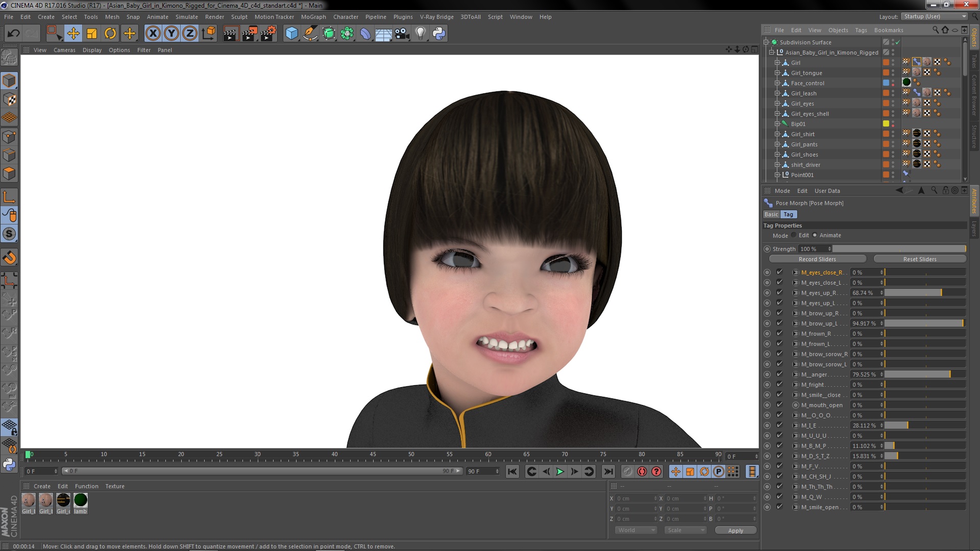This screenshot has width=980, height=551.
Task: Add a Cube primitive object
Action: [291, 34]
